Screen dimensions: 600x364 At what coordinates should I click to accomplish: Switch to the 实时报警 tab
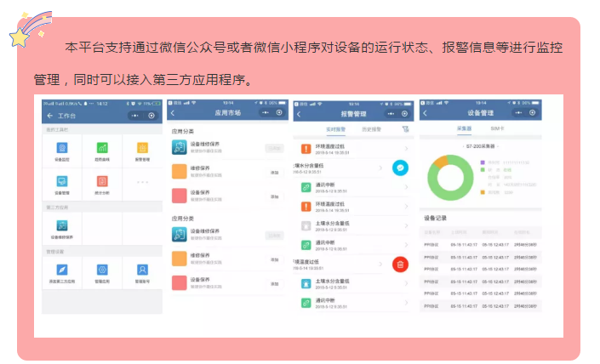tap(335, 129)
